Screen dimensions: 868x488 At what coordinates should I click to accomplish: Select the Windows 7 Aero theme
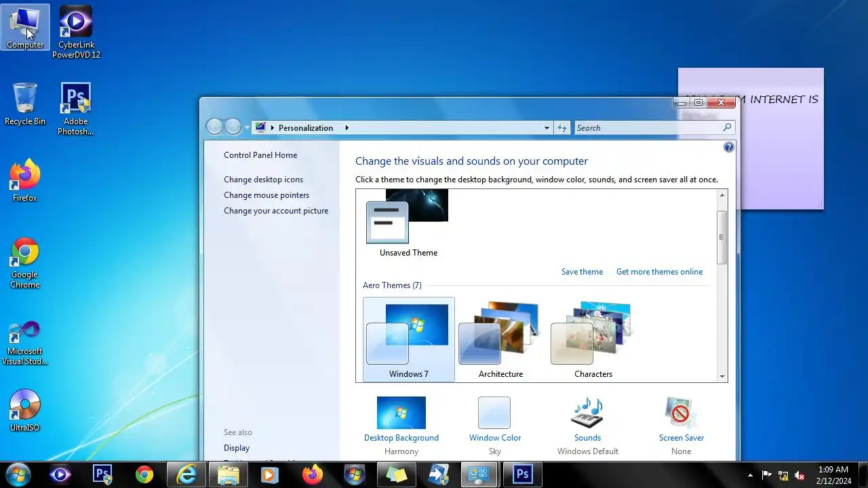click(x=409, y=340)
